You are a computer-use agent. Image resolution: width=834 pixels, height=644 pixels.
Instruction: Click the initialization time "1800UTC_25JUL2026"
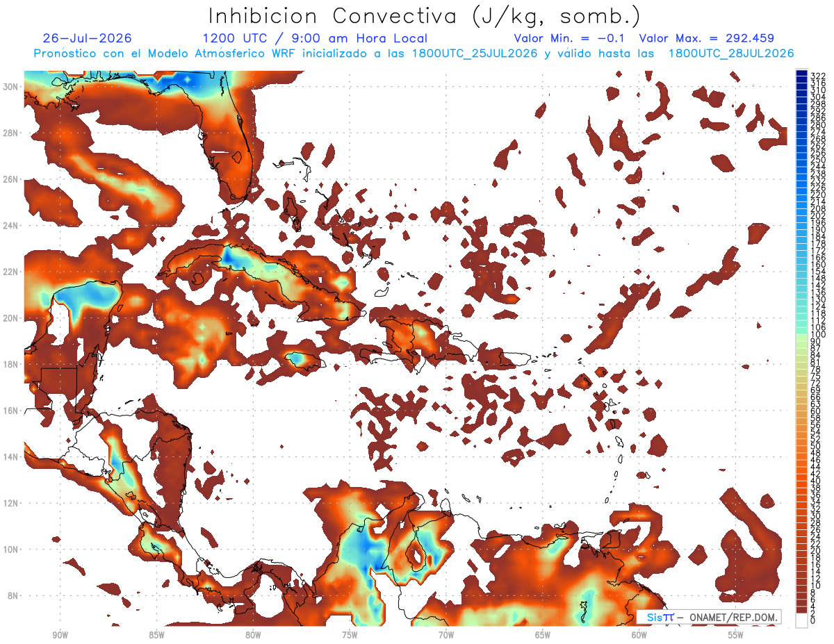(x=475, y=53)
